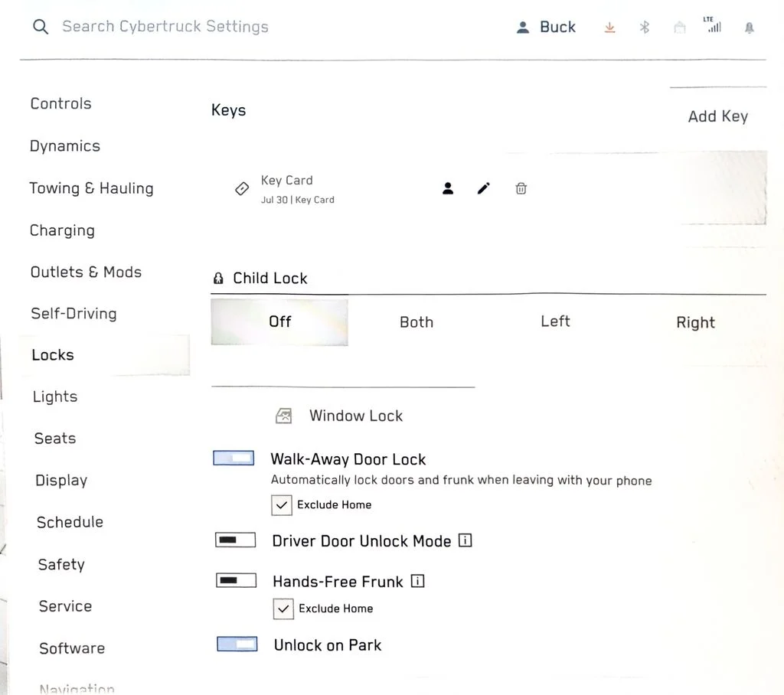
Task: Tap the Add Key button
Action: click(718, 116)
